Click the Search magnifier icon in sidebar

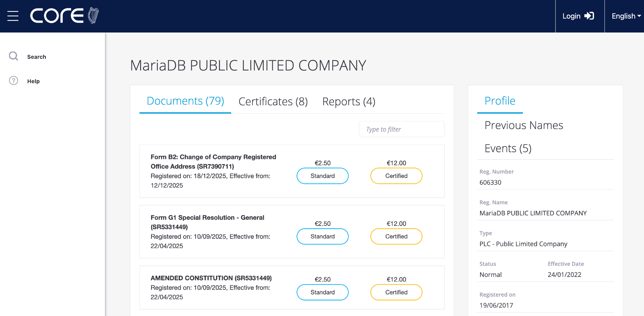coord(14,56)
